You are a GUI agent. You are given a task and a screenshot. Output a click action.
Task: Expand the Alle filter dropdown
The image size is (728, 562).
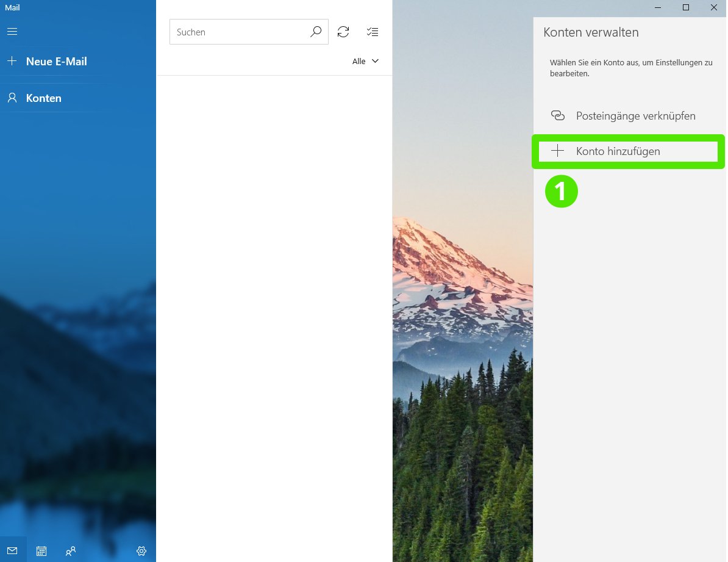pyautogui.click(x=365, y=61)
